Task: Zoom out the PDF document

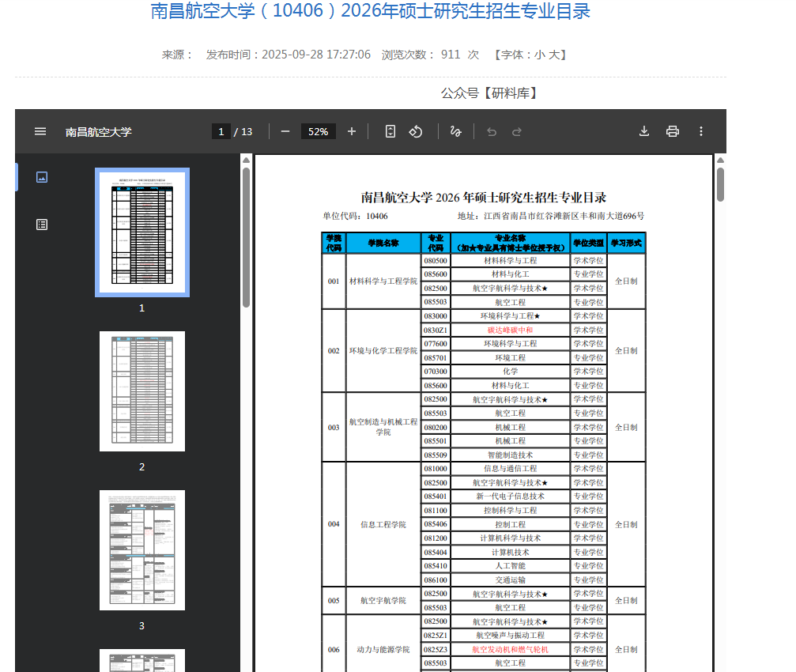Action: coord(285,131)
